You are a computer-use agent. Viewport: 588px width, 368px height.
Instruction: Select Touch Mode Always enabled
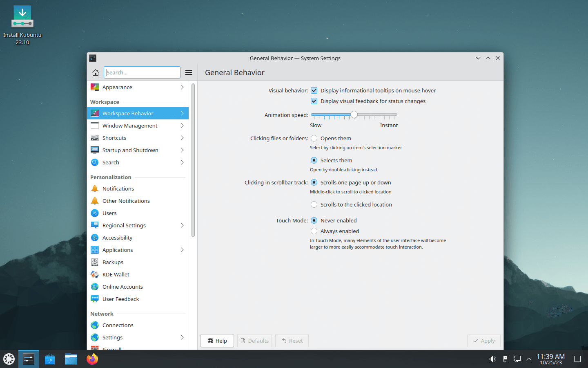(x=314, y=231)
